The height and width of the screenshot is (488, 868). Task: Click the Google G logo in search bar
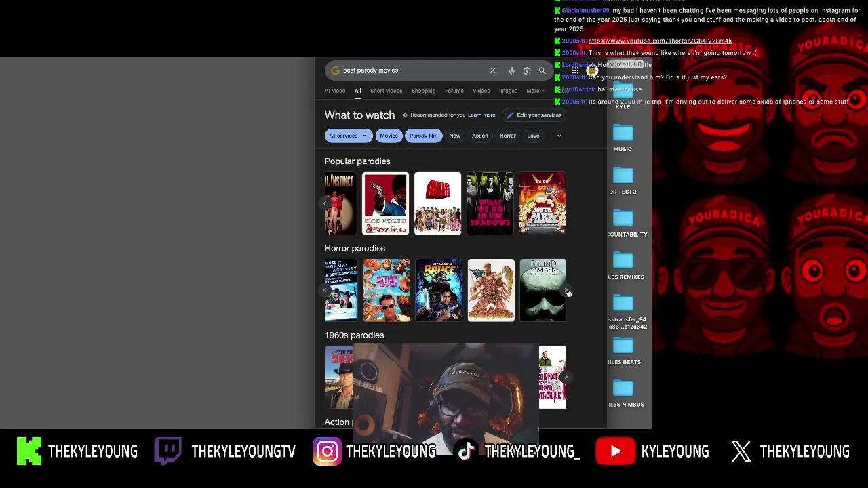pyautogui.click(x=335, y=70)
